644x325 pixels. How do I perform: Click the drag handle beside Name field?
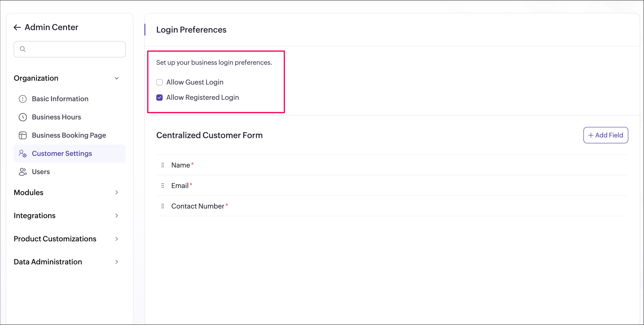(162, 165)
